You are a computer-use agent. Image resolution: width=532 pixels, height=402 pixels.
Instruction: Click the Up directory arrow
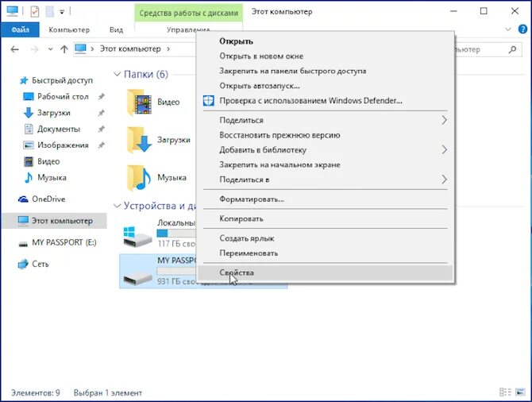click(64, 49)
